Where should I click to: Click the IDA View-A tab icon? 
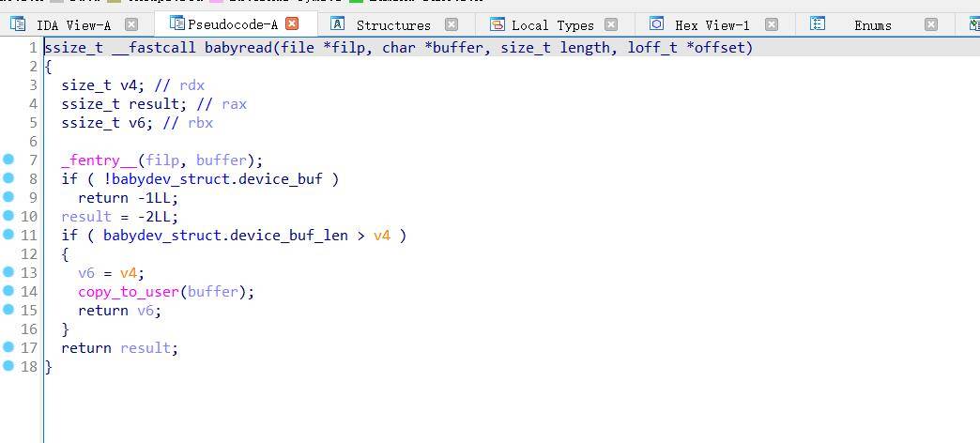[18, 24]
